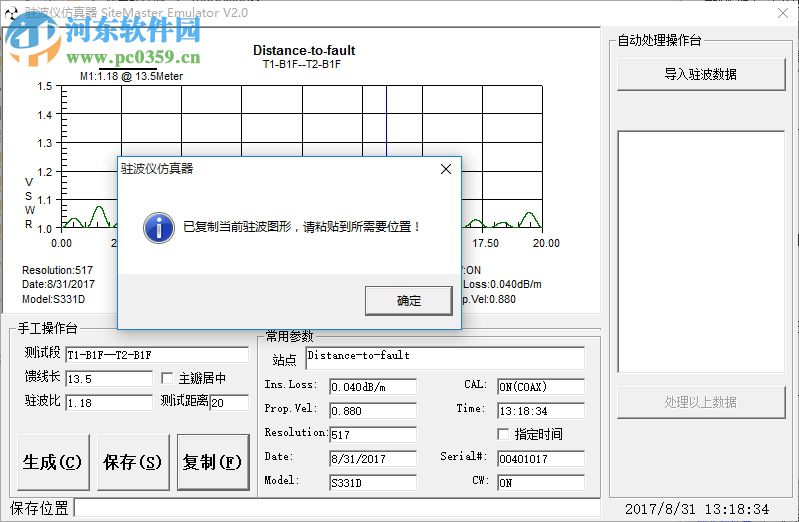Click the 站点 field with Distance-to-fault

click(x=445, y=358)
